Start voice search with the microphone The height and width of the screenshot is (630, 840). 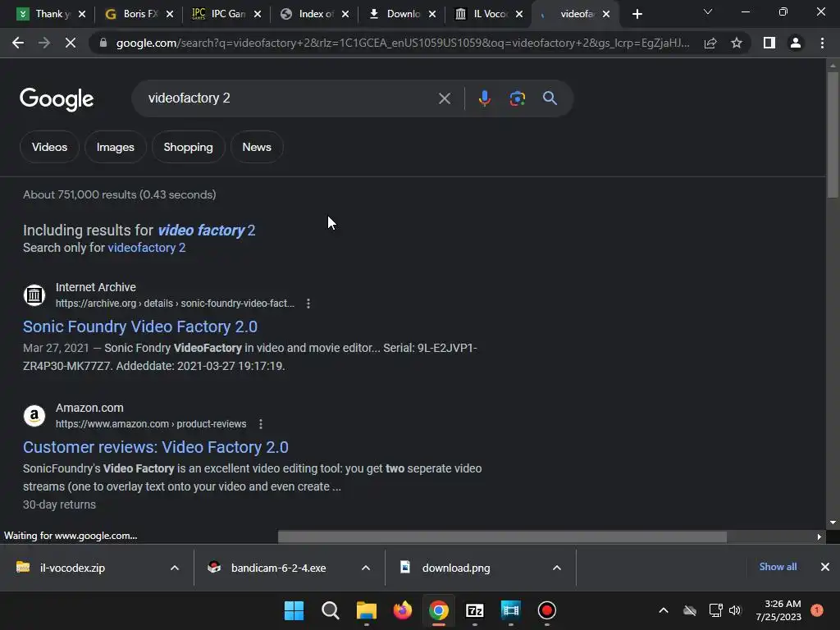tap(484, 98)
